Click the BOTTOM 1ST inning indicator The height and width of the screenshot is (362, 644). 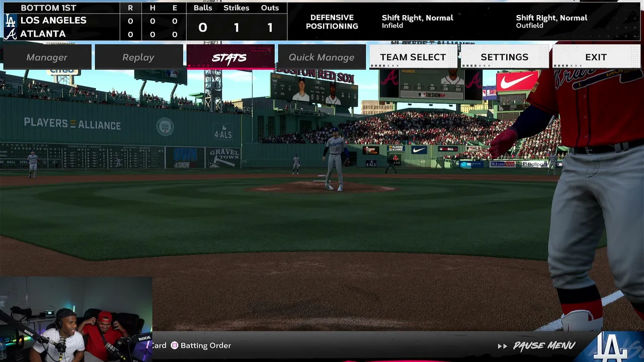coord(48,8)
